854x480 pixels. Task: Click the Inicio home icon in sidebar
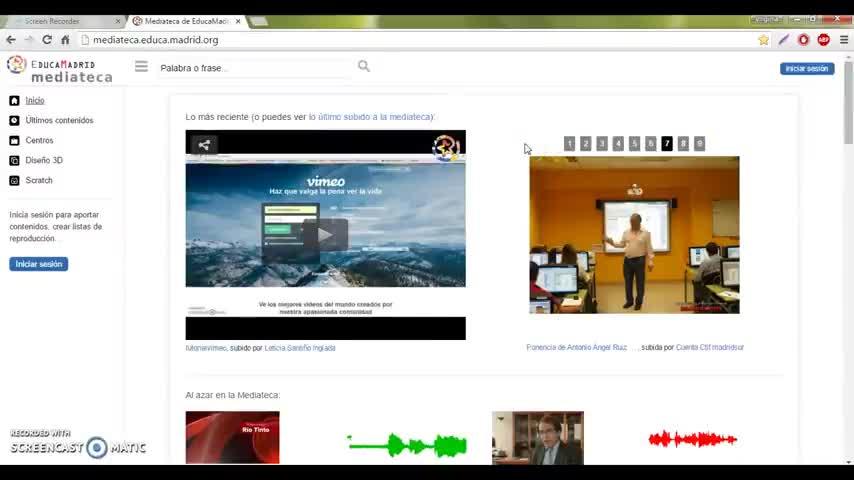pyautogui.click(x=14, y=101)
